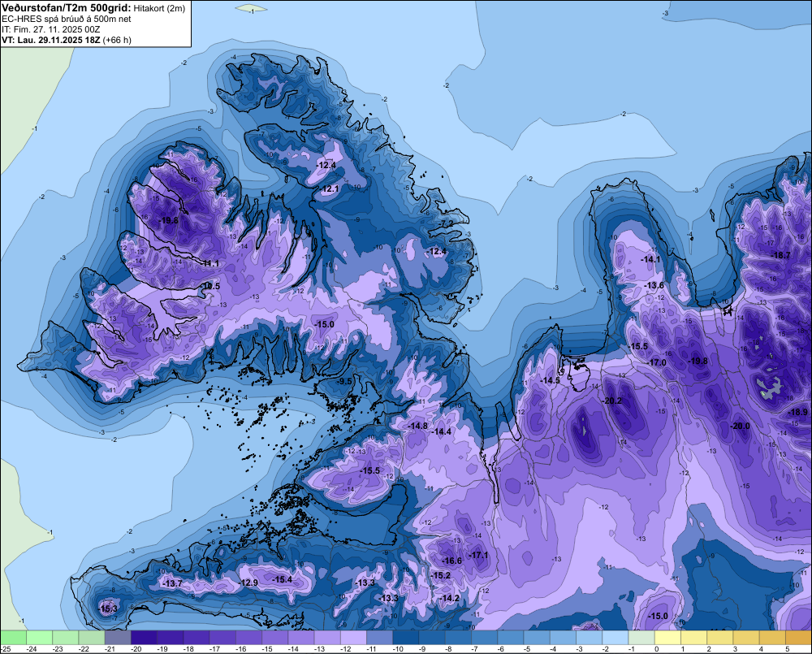The height and width of the screenshot is (654, 812).
Task: Click the -14.1 temperature value
Action: [x=651, y=259]
